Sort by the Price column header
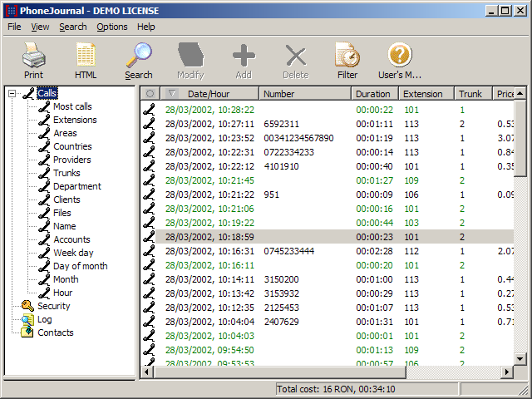532x399 pixels. point(504,94)
